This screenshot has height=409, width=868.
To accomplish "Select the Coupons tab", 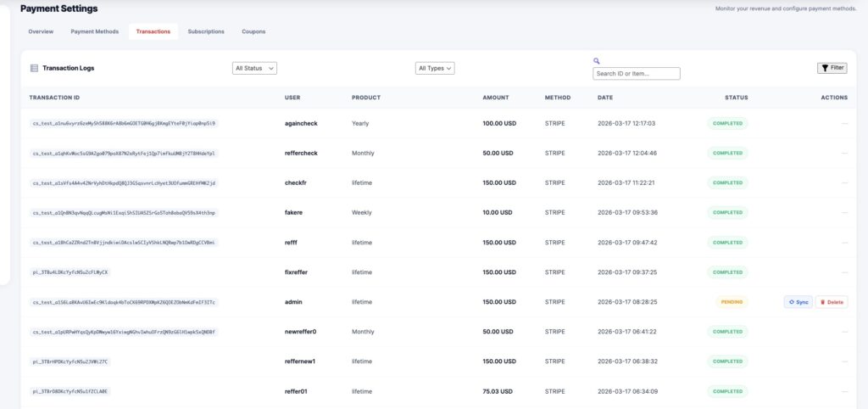I will tap(253, 31).
